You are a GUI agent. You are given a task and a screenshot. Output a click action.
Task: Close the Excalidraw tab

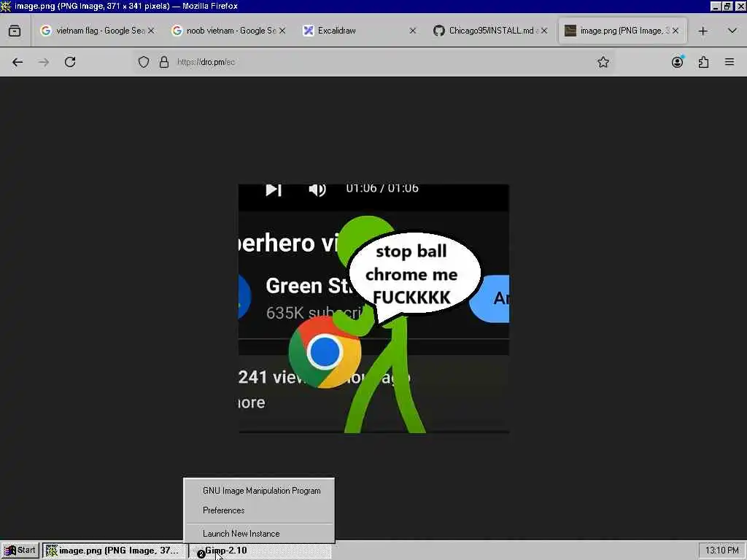pos(413,31)
